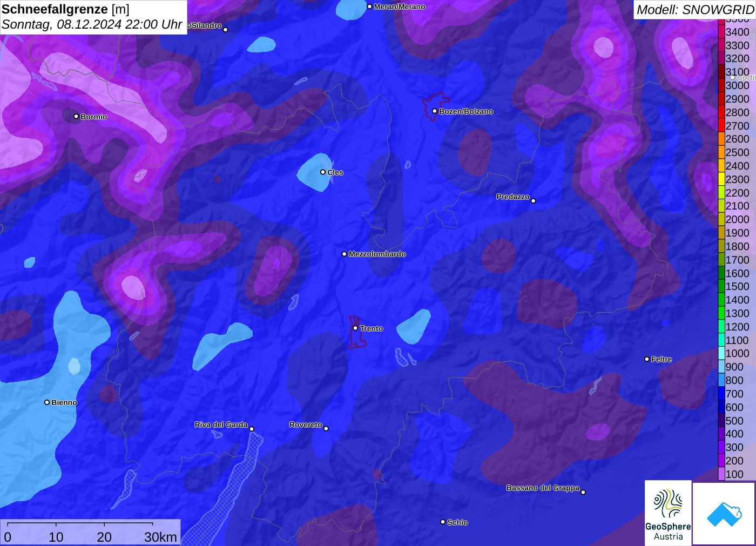
Task: Click the 100 legend swatch
Action: (x=721, y=474)
